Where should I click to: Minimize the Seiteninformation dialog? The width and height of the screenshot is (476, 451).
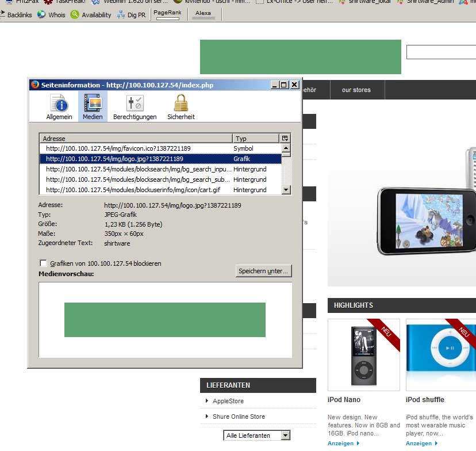(x=274, y=85)
